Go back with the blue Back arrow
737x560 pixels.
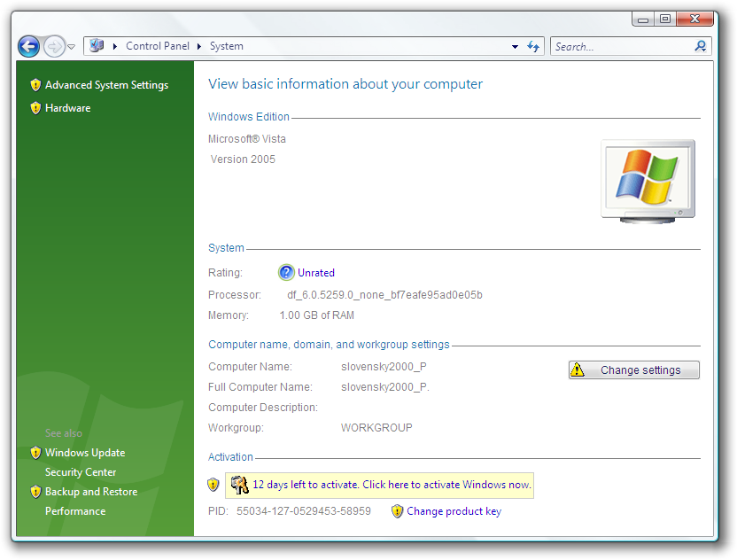[28, 47]
